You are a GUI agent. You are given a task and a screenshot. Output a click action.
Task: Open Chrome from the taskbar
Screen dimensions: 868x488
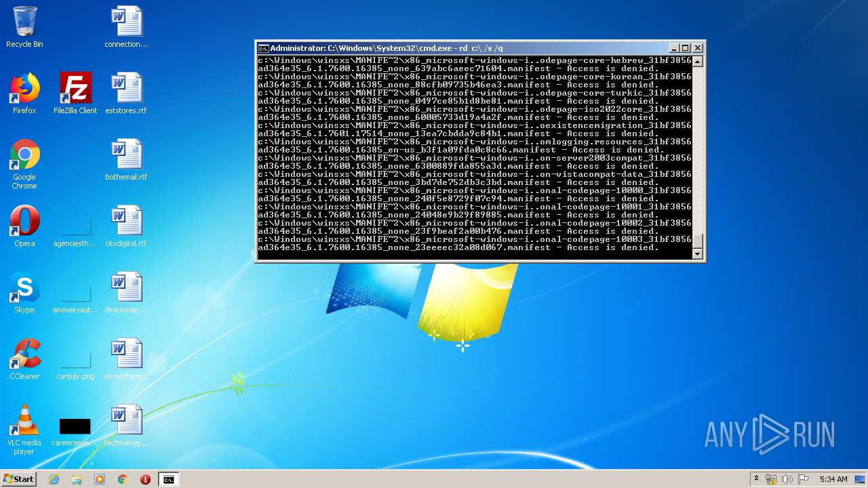coord(123,479)
